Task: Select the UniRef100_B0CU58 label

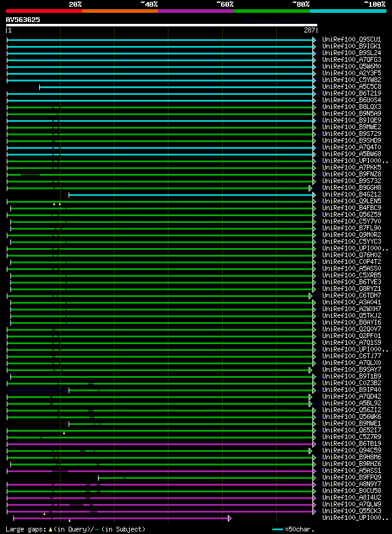Action: pyautogui.click(x=352, y=491)
